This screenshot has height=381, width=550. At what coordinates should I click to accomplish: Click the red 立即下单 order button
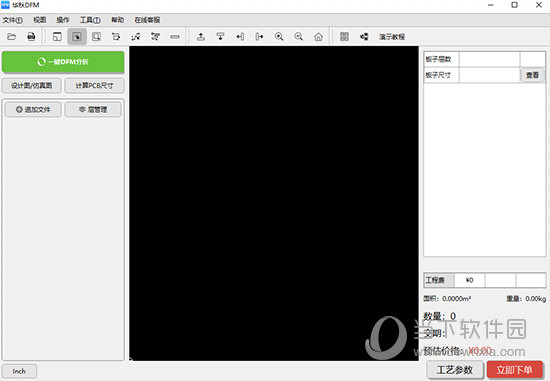(514, 370)
